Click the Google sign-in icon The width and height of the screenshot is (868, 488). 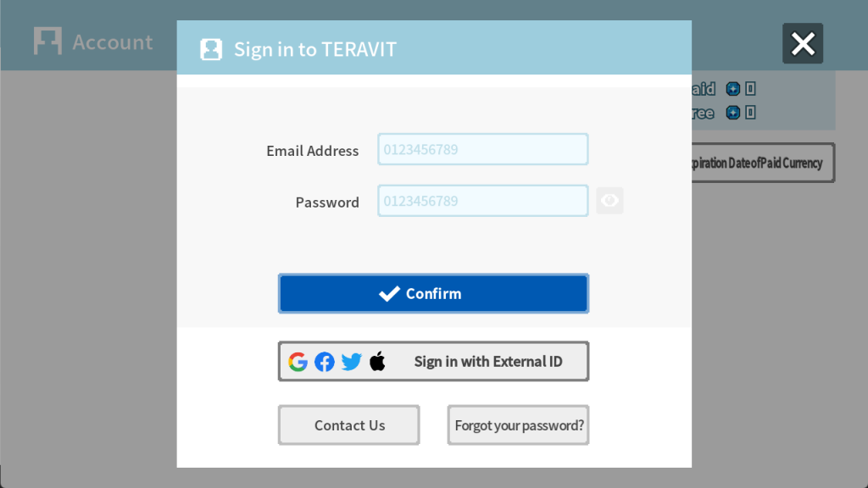tap(298, 362)
